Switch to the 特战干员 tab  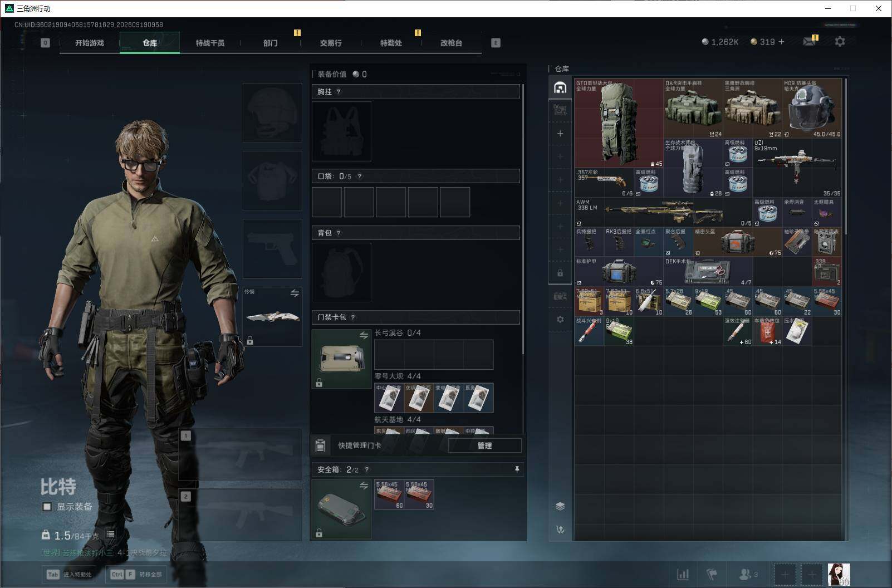[210, 43]
